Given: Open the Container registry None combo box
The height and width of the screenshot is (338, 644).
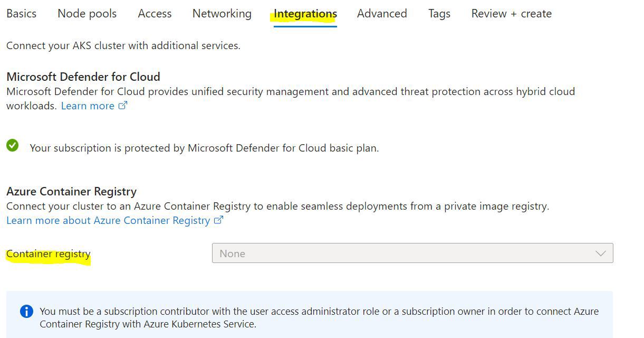Looking at the screenshot, I should 411,253.
